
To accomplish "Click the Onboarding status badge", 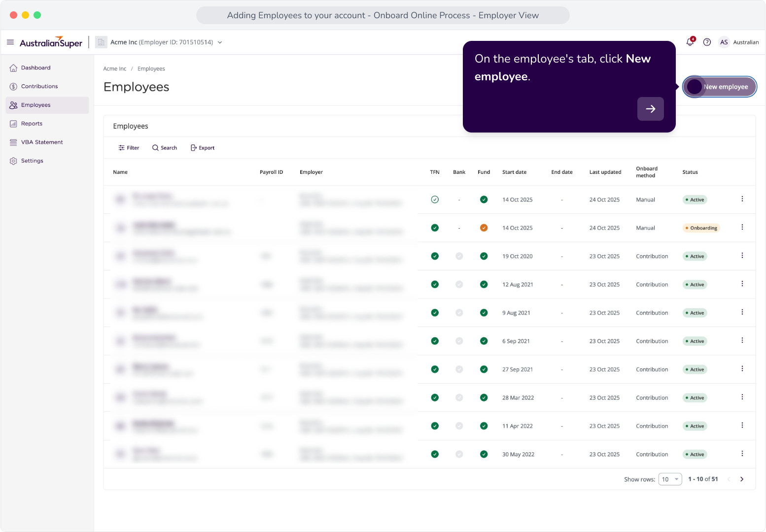I will pyautogui.click(x=701, y=228).
